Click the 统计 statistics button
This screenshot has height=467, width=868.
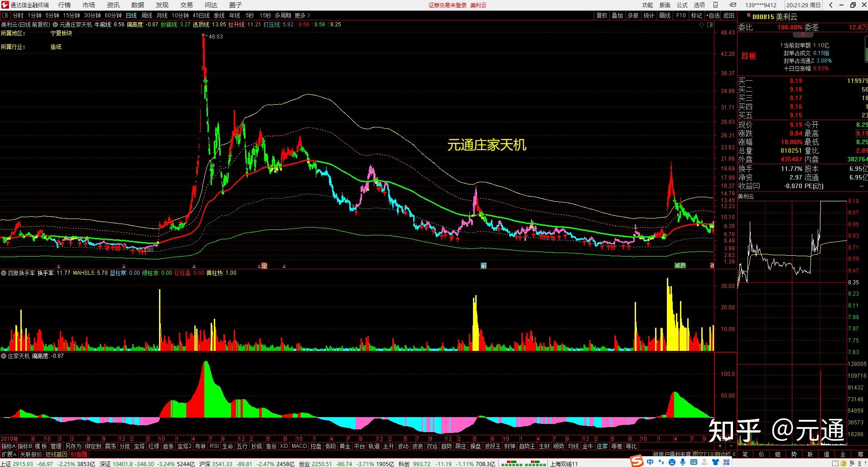[x=649, y=15]
